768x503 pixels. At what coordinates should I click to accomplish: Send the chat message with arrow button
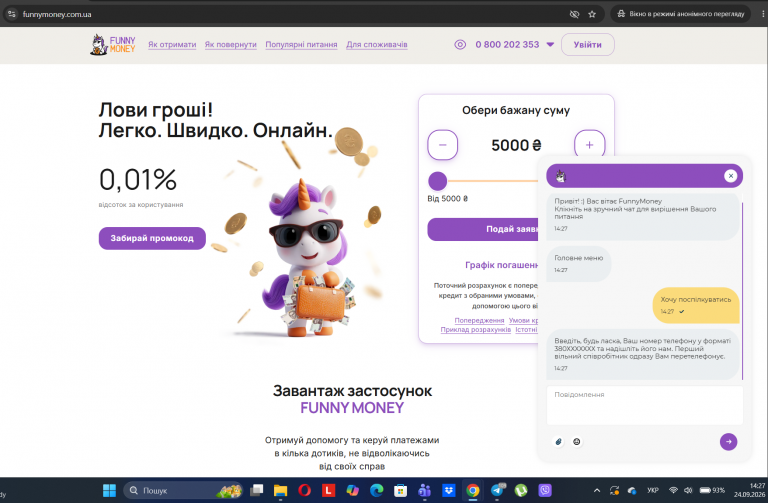tap(728, 442)
